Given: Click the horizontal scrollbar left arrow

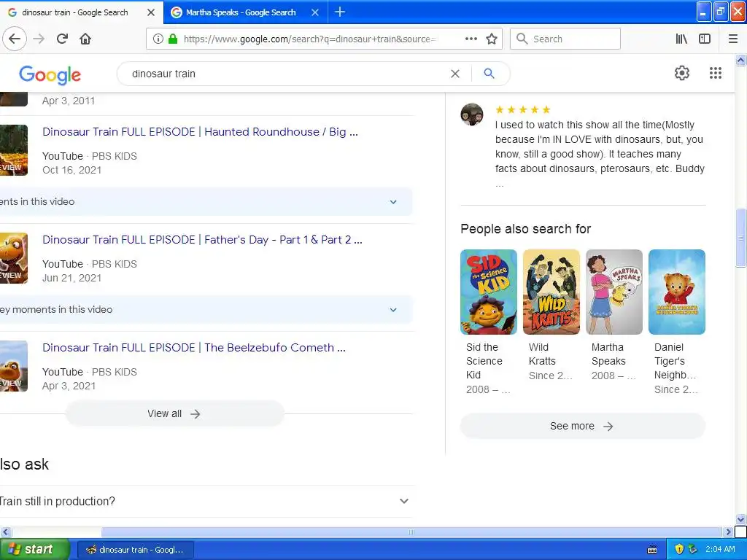Looking at the screenshot, I should (5, 532).
